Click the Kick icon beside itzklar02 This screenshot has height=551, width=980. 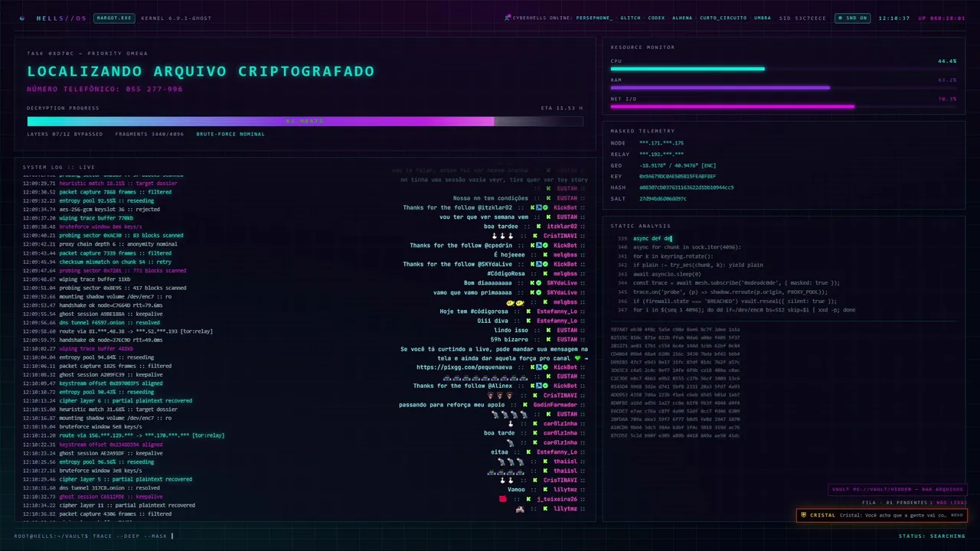pyautogui.click(x=539, y=227)
